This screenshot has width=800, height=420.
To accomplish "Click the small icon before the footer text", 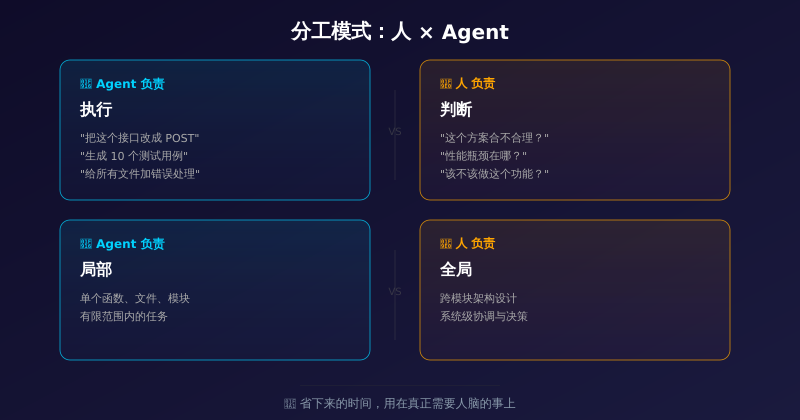I will pyautogui.click(x=290, y=404).
